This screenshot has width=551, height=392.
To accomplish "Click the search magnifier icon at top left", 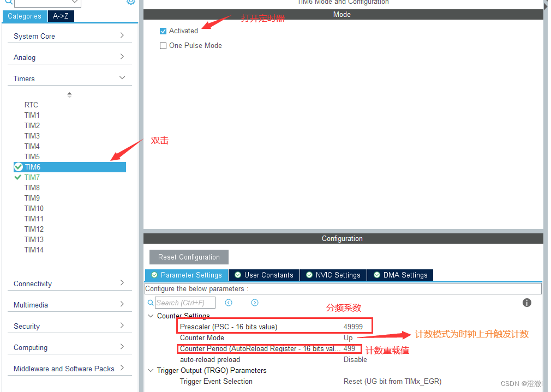I will coord(8,2).
